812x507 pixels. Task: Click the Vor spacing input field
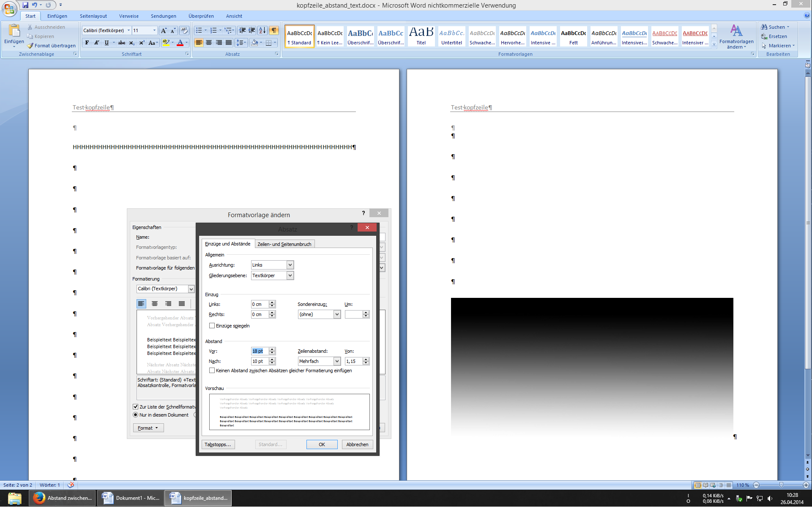click(x=260, y=351)
